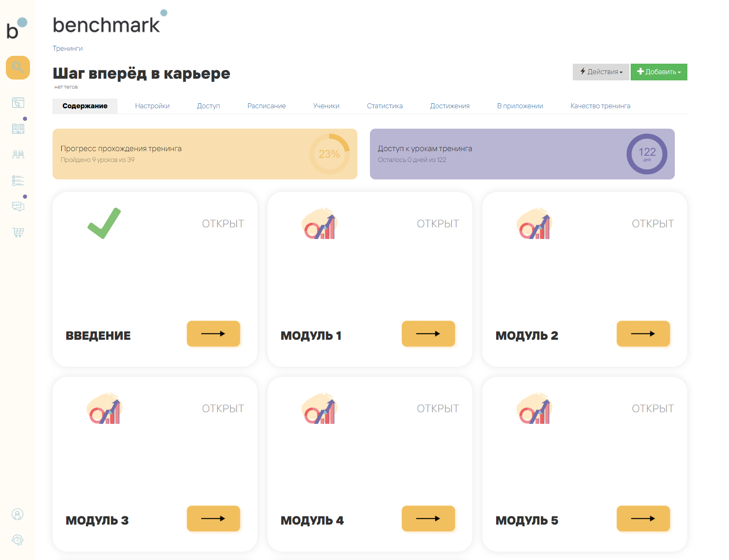729x560 pixels.
Task: Click the 23% training progress ring
Action: click(x=329, y=154)
